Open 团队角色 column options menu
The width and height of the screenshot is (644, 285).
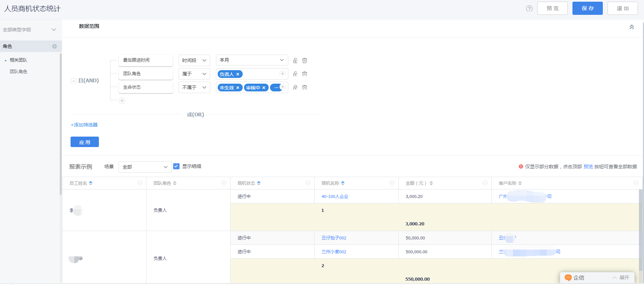pos(224,183)
